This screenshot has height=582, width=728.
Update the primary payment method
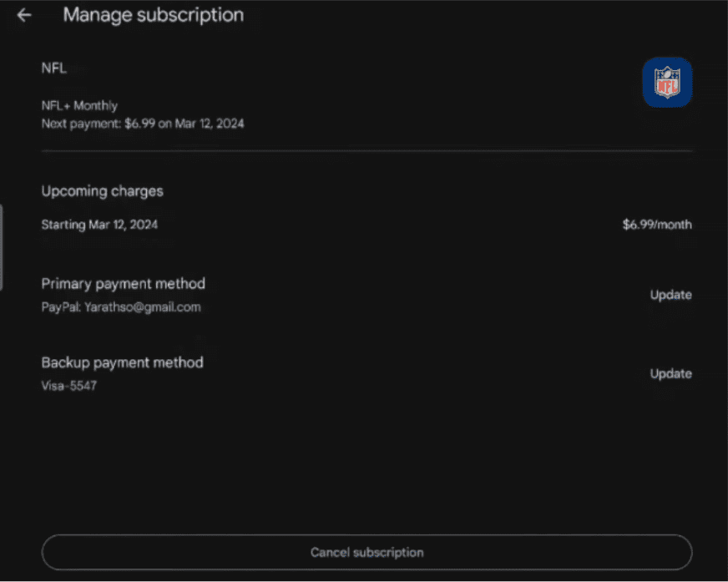(671, 295)
